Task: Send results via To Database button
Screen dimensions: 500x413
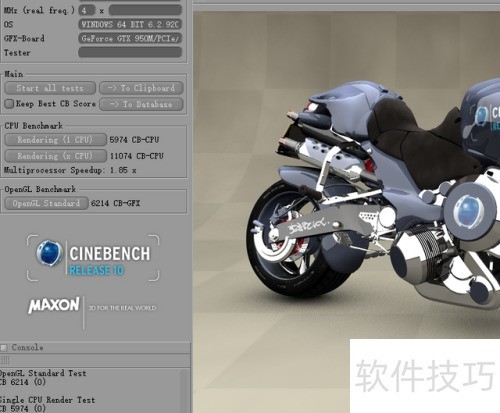Action: [141, 104]
